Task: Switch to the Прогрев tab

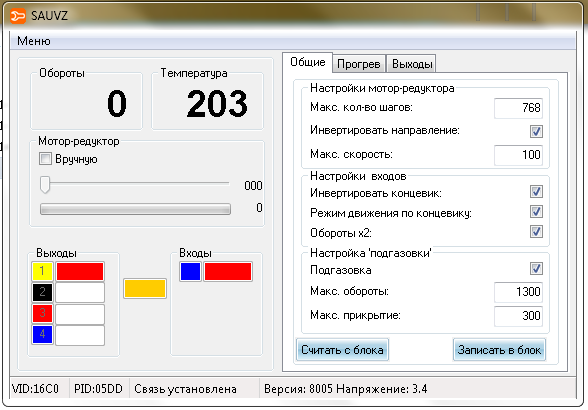Action: click(x=359, y=64)
